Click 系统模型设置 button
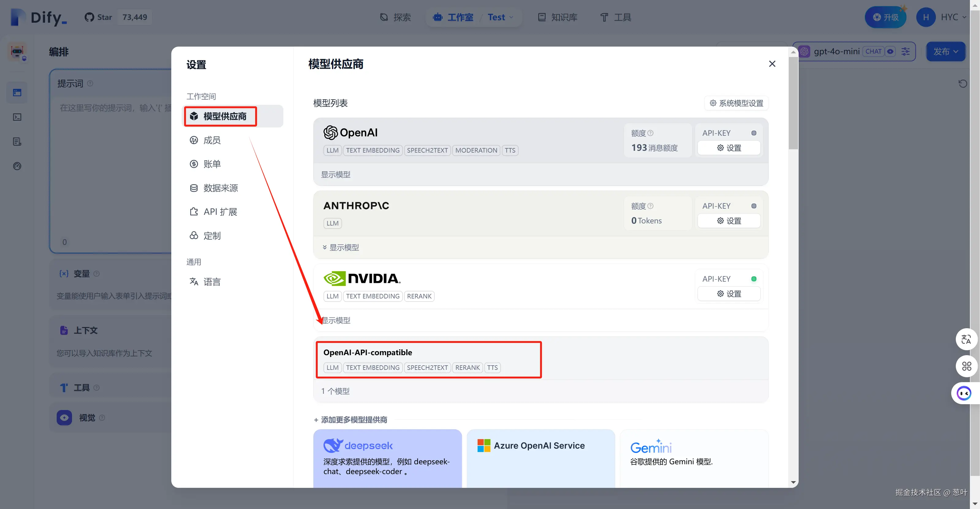 pos(736,103)
